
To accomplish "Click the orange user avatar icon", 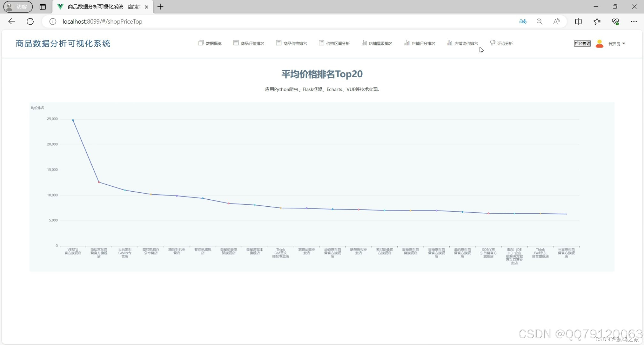I will click(600, 44).
